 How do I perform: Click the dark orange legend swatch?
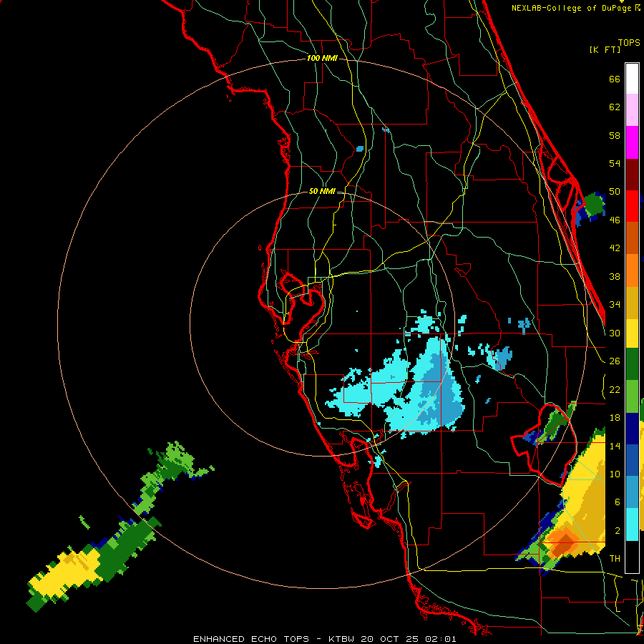pos(632,238)
